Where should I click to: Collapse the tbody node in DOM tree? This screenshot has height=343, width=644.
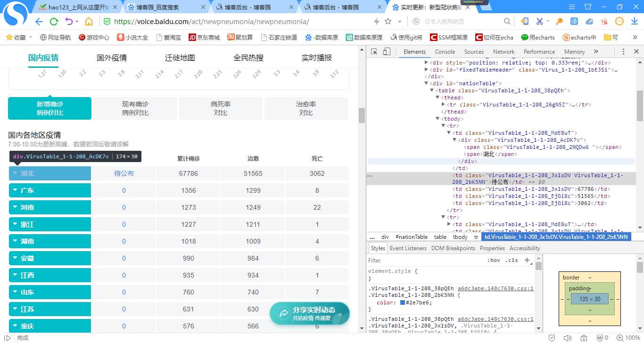(x=437, y=119)
